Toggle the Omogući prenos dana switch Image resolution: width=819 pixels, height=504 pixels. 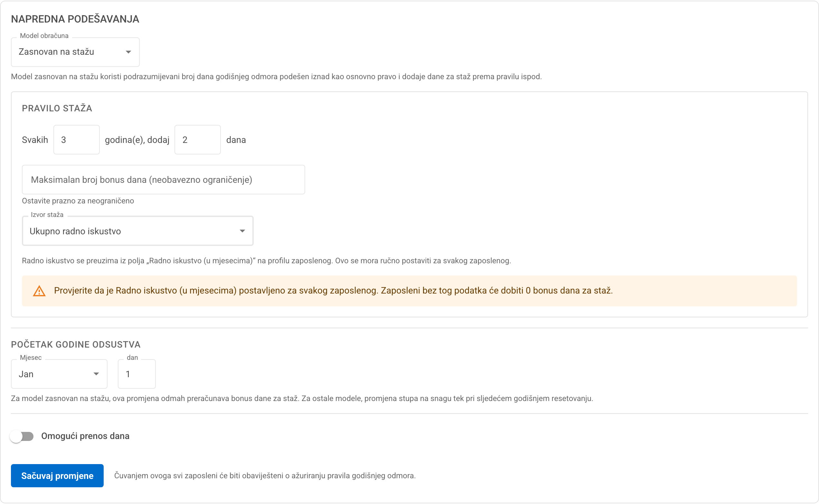pos(22,436)
